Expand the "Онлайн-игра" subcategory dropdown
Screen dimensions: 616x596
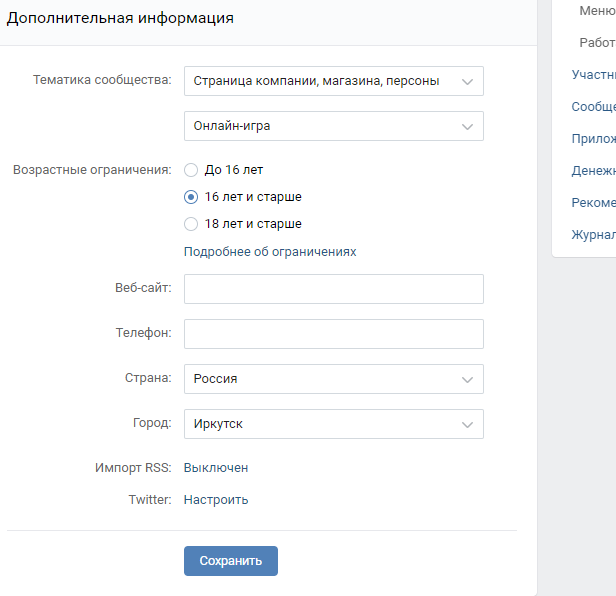(334, 126)
